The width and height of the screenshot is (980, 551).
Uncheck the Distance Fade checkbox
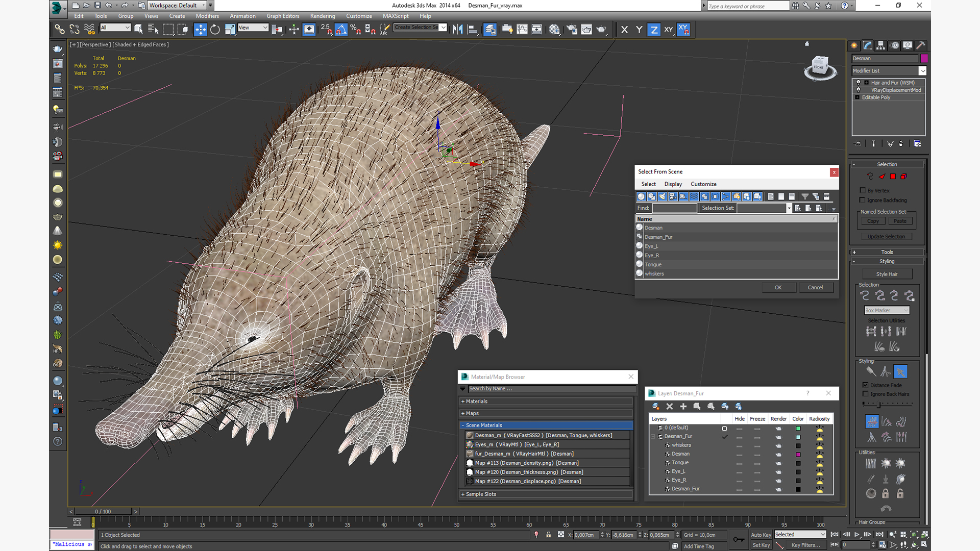865,385
